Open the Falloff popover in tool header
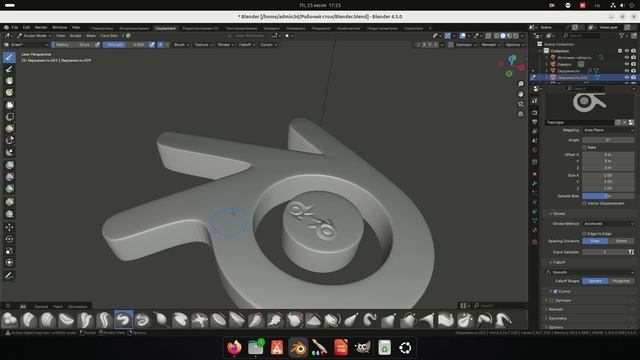 247,44
